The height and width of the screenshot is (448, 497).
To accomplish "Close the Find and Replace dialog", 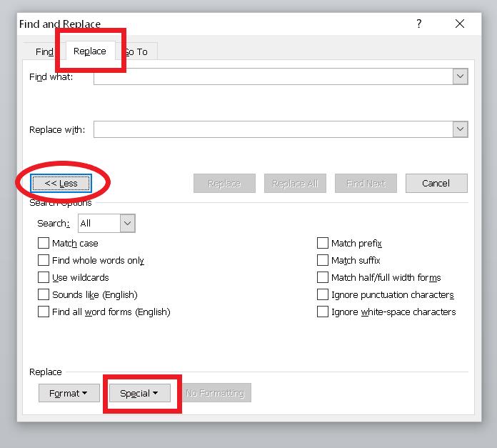I will coord(460,24).
